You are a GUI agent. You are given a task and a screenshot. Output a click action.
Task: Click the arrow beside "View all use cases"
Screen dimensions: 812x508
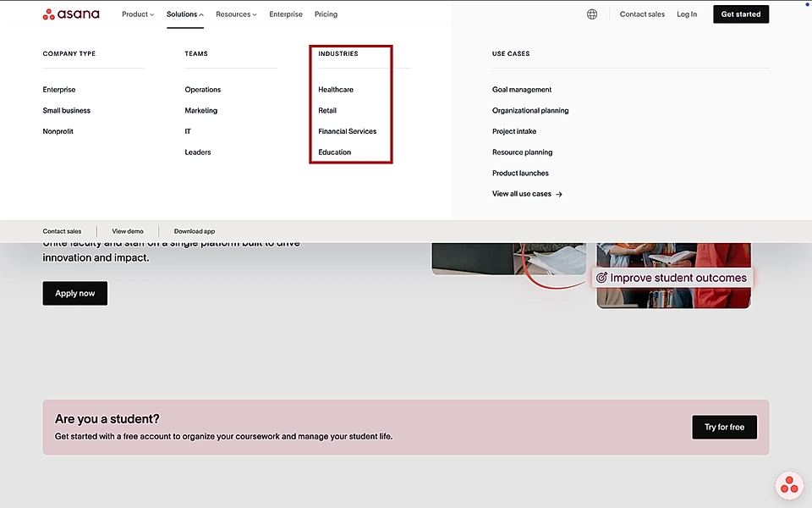(559, 193)
